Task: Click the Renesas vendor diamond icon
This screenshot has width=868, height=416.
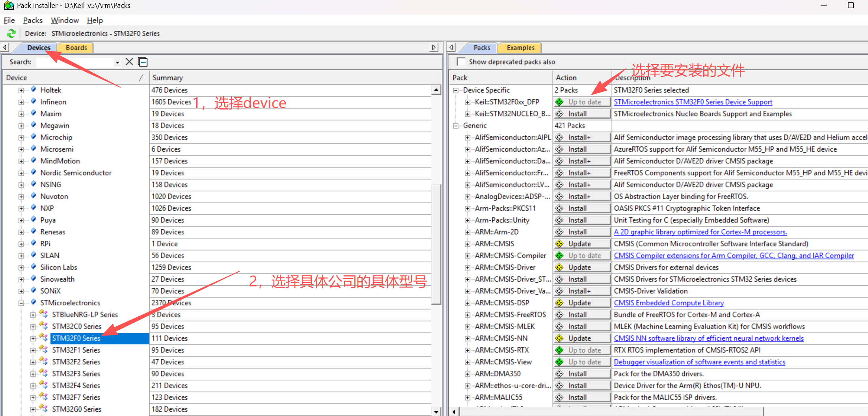Action: 34,231
